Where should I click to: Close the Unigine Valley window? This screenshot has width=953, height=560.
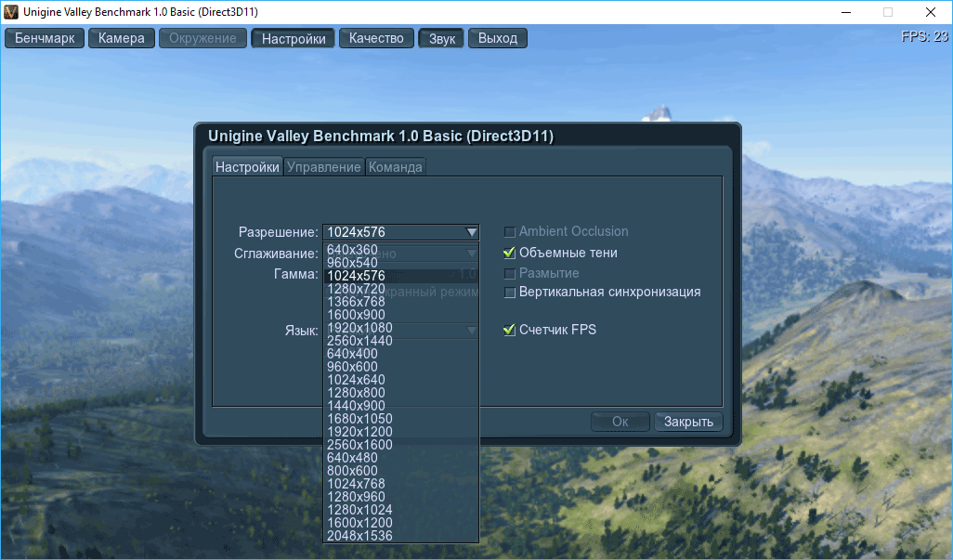(x=931, y=12)
